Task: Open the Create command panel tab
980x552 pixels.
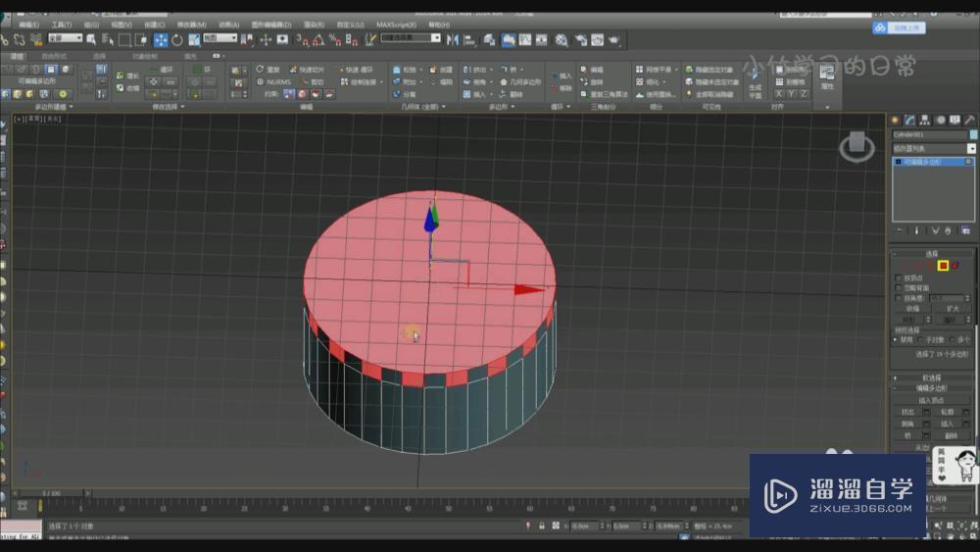Action: (x=895, y=120)
